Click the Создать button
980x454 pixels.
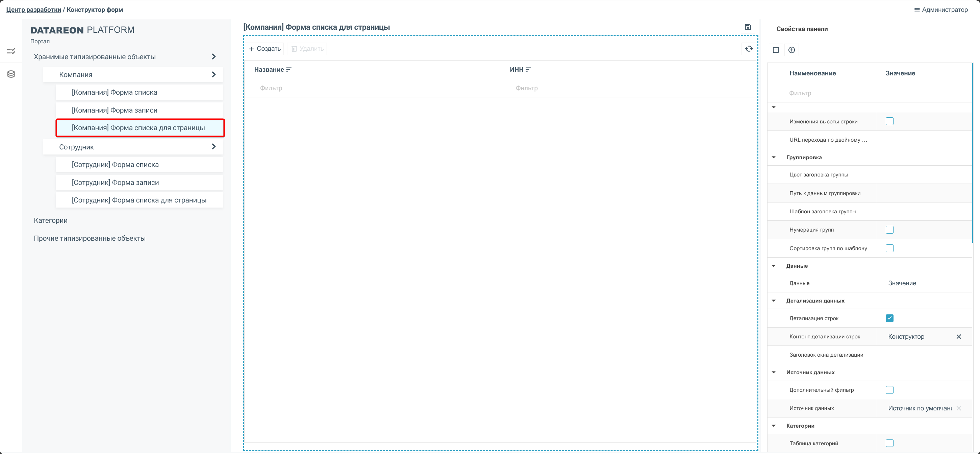click(x=265, y=49)
